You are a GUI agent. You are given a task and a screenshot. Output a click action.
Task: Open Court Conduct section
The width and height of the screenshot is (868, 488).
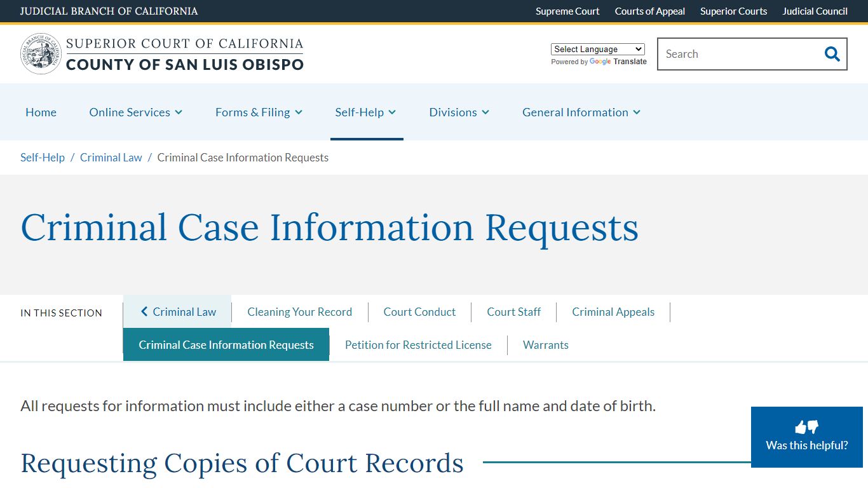pos(419,312)
